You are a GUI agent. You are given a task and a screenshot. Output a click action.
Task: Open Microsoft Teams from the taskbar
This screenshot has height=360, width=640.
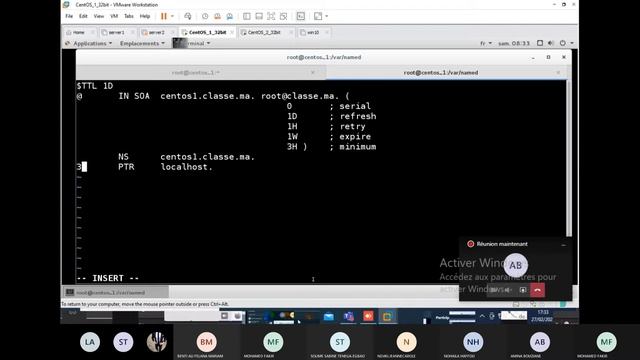click(349, 316)
